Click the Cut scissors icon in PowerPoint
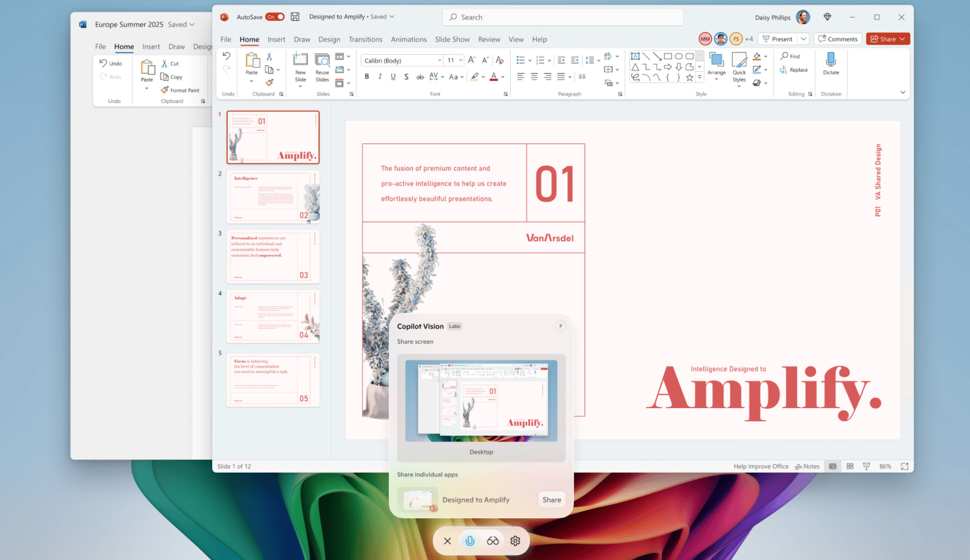Image resolution: width=970 pixels, height=560 pixels. [269, 57]
